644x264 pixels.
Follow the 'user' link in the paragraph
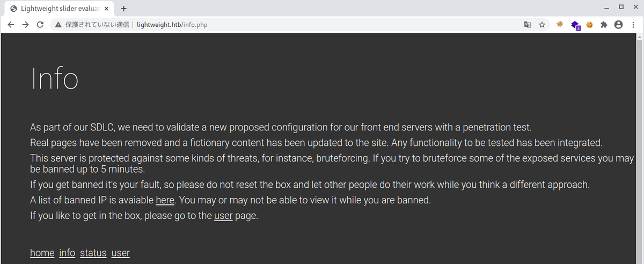[223, 216]
